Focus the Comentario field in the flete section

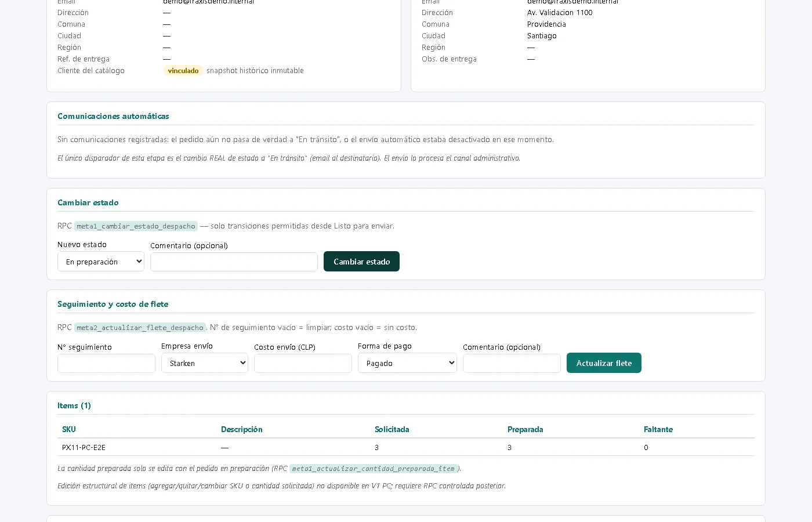(x=512, y=364)
